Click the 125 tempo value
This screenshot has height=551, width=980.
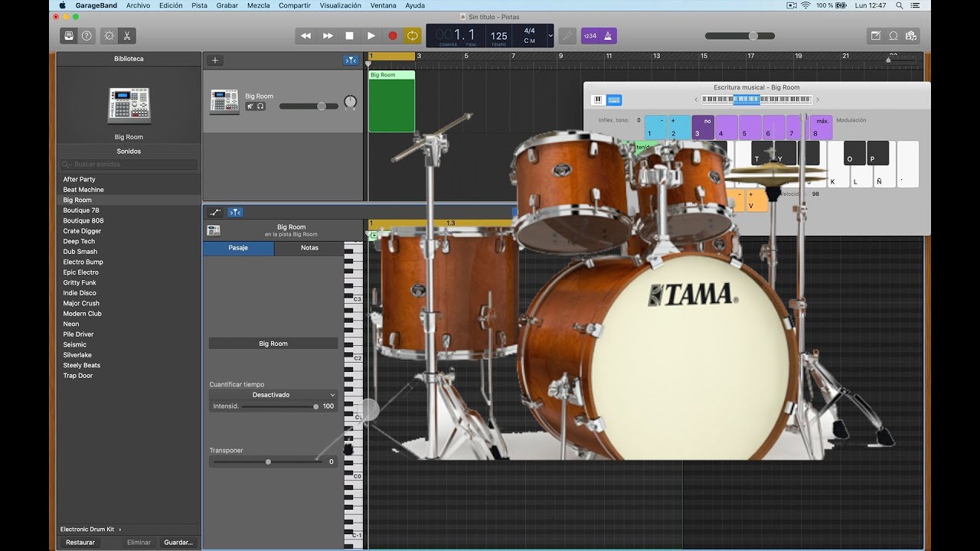click(x=499, y=35)
